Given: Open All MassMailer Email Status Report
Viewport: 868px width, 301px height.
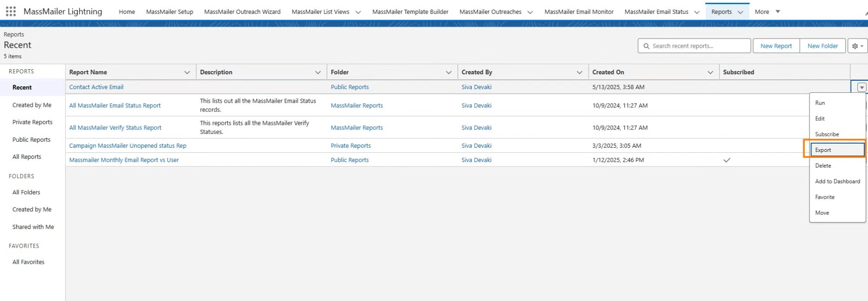Looking at the screenshot, I should point(115,106).
